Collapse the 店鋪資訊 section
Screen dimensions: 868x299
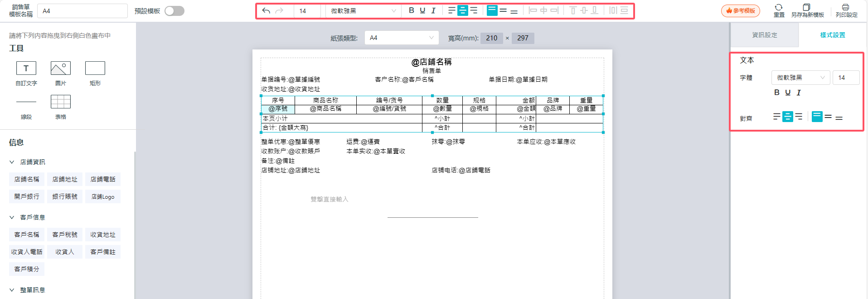(x=12, y=162)
